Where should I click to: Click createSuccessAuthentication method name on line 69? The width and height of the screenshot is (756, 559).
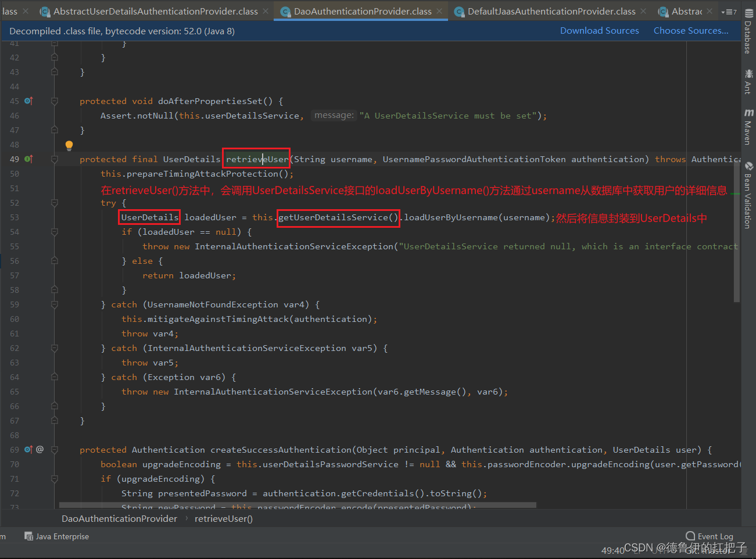(x=281, y=450)
